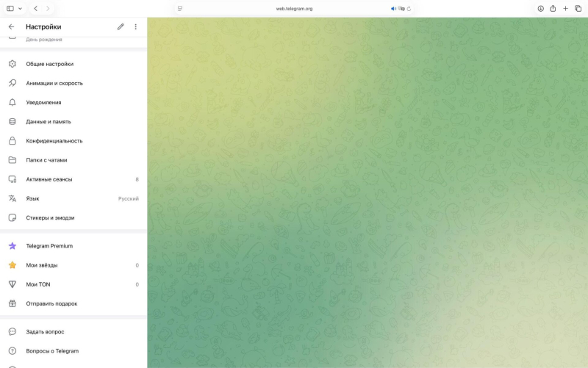
Task: Click the gift icon for Отправить подарок
Action: click(x=12, y=303)
